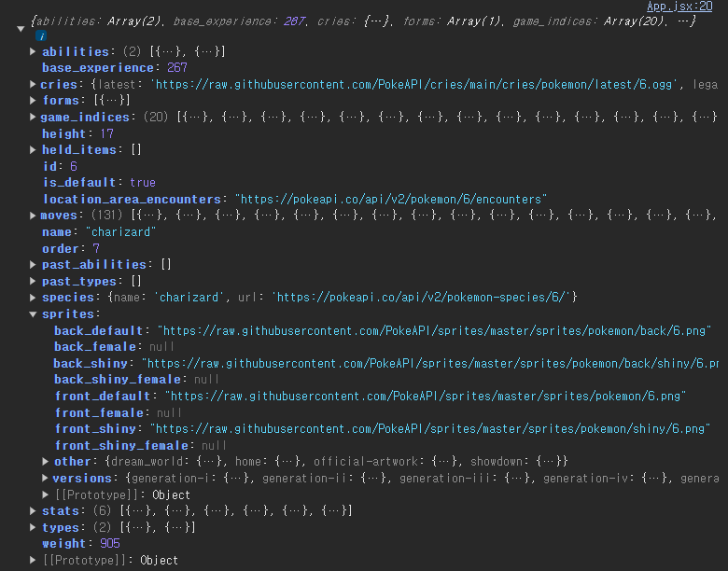Click the cries latest .ogg URL
This screenshot has width=728, height=571.
click(414, 85)
